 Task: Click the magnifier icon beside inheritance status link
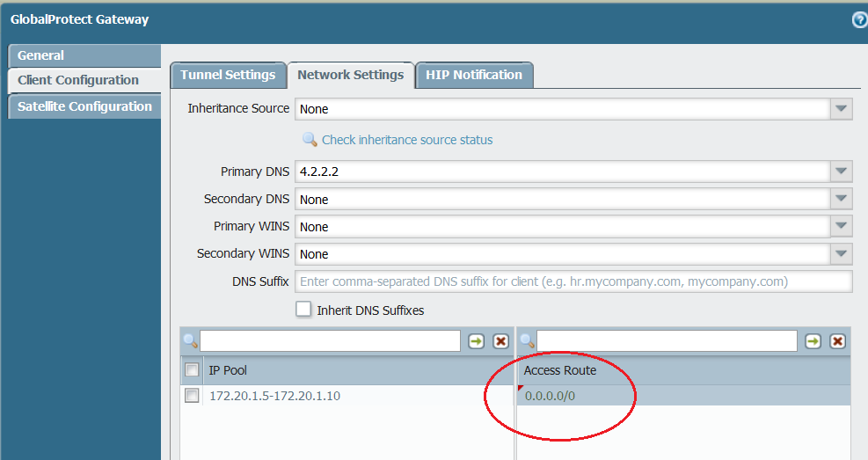310,140
